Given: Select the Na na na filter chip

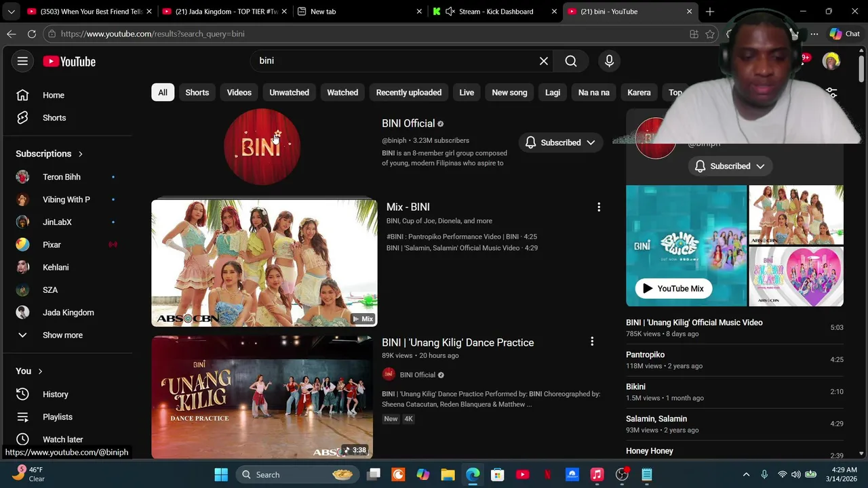Looking at the screenshot, I should [x=594, y=92].
